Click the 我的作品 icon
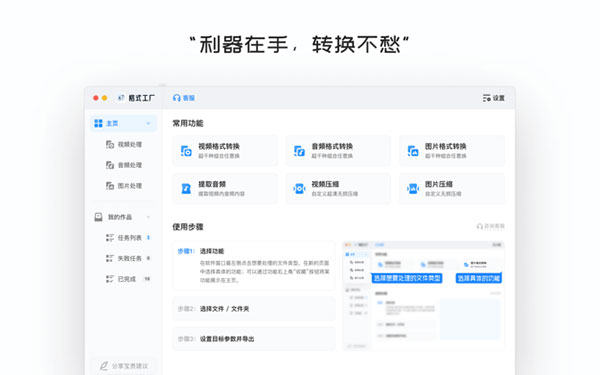Image resolution: width=600 pixels, height=375 pixels. (x=98, y=217)
